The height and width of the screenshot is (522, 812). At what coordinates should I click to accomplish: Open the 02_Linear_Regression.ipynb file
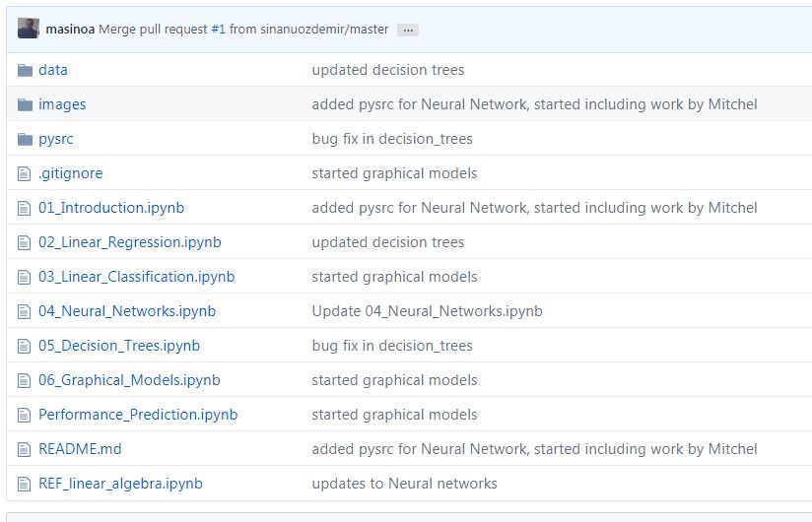[129, 242]
